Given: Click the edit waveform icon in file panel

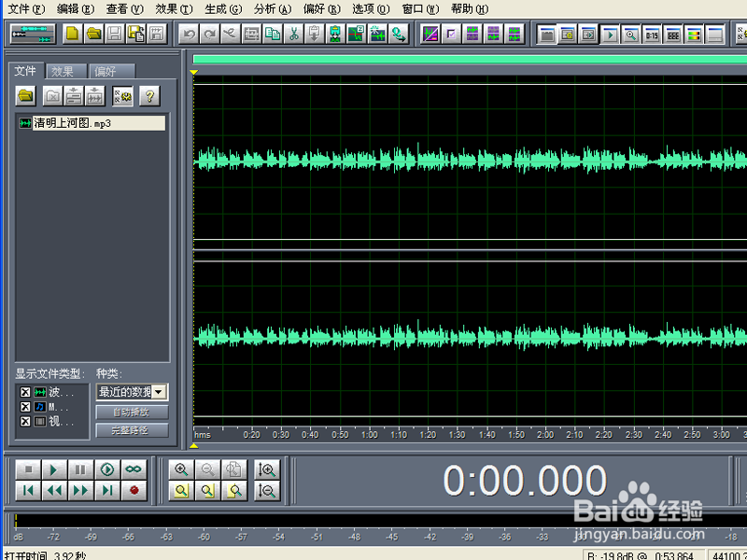Looking at the screenshot, I should pos(94,96).
